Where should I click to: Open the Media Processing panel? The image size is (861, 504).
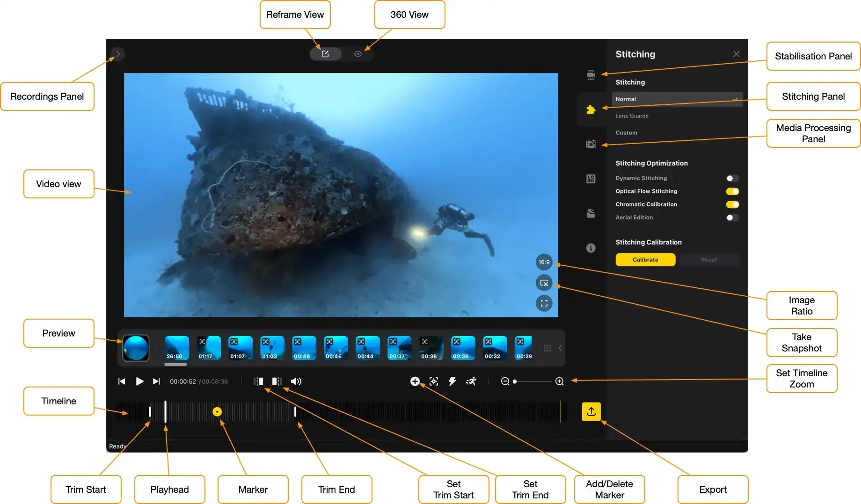(x=591, y=144)
